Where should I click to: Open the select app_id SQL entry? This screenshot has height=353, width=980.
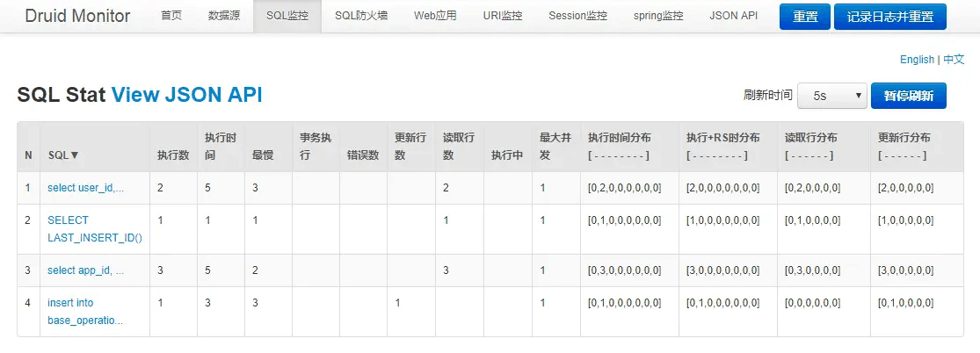(x=85, y=270)
